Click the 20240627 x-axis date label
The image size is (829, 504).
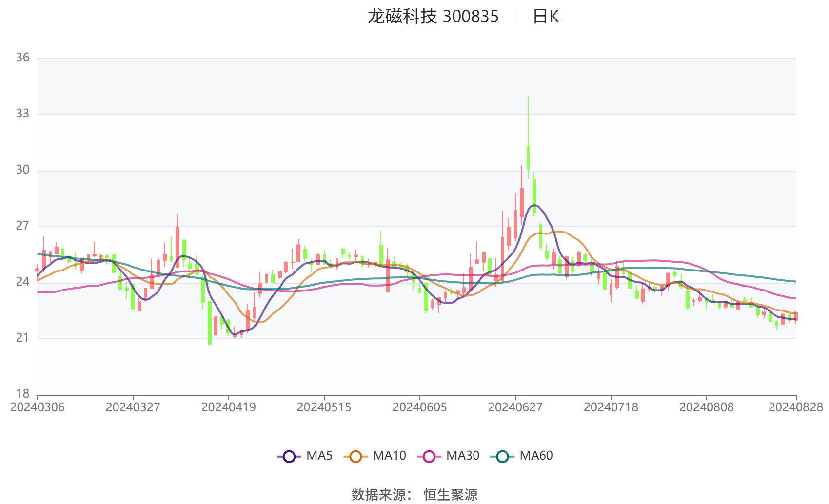[515, 407]
